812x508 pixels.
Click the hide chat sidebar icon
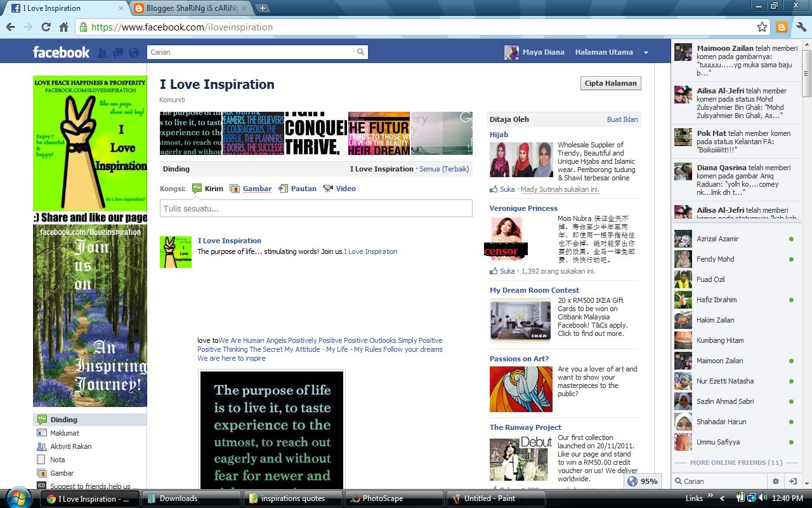point(792,481)
